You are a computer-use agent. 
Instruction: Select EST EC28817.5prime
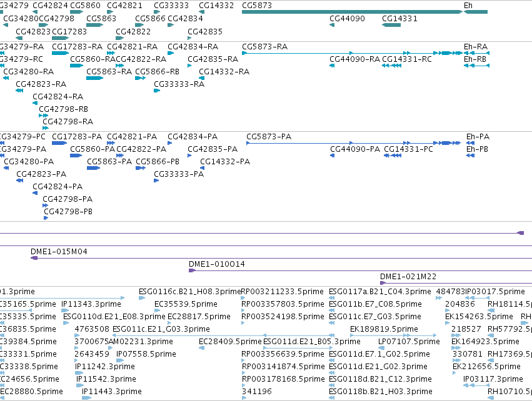pos(170,323)
